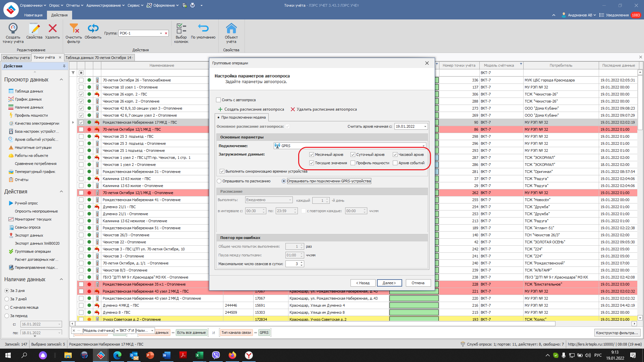Open Windows Start menu

(8, 355)
